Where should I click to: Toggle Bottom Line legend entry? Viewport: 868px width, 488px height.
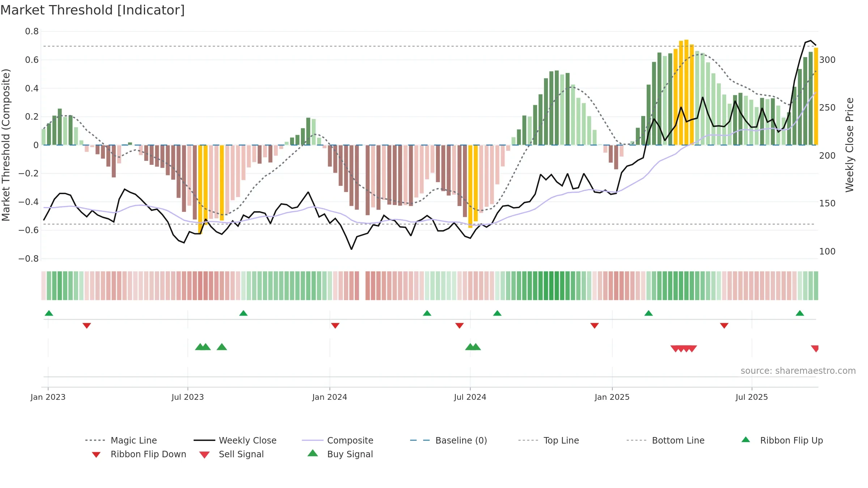click(x=665, y=440)
